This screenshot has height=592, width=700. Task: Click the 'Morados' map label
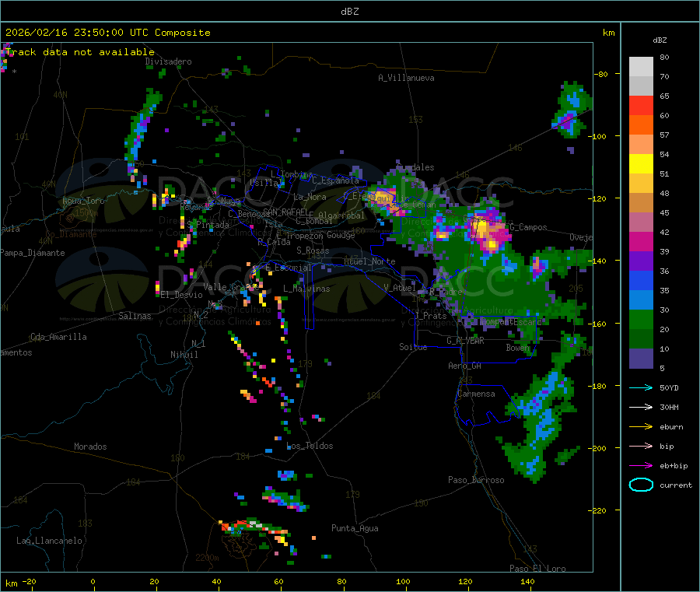pos(90,447)
